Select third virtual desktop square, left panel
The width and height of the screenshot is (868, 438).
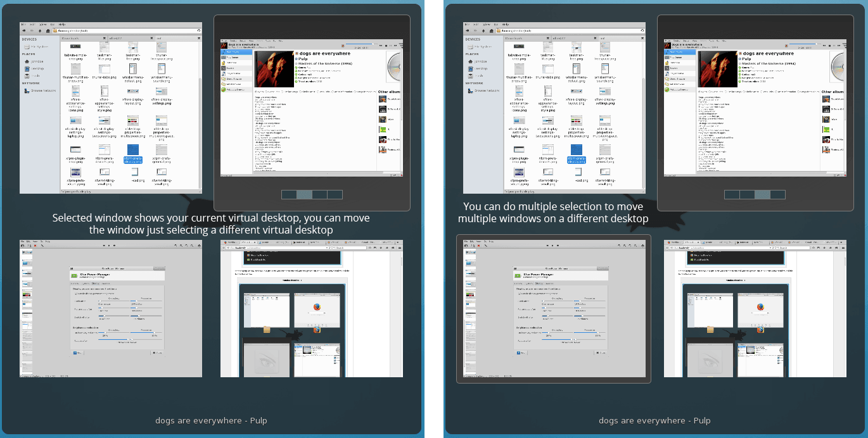[319, 194]
